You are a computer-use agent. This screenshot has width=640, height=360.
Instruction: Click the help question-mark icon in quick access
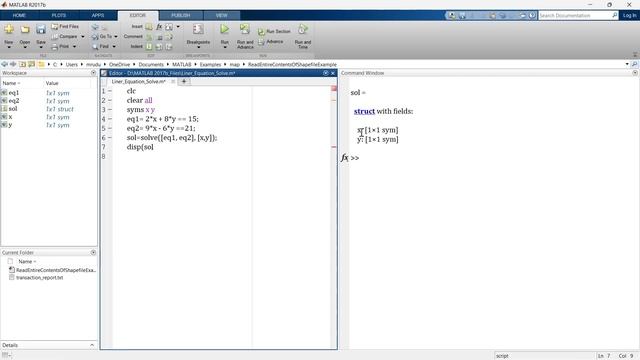coord(532,16)
